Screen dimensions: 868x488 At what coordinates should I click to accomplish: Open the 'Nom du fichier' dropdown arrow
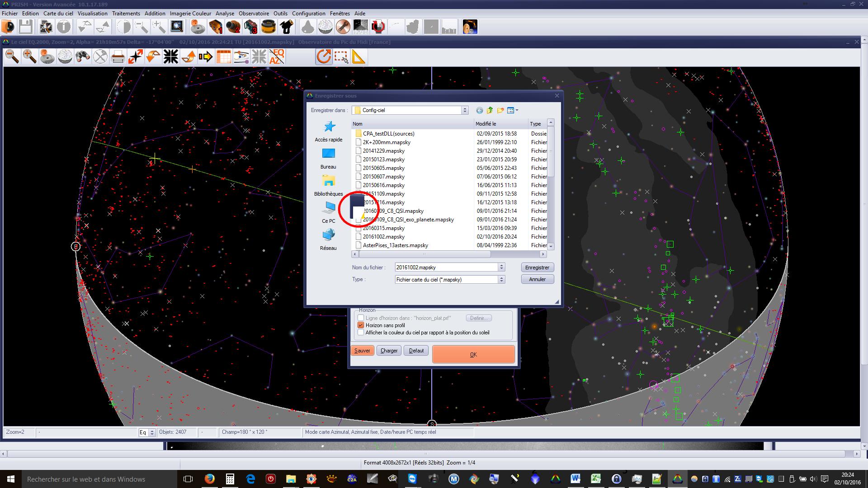[501, 267]
